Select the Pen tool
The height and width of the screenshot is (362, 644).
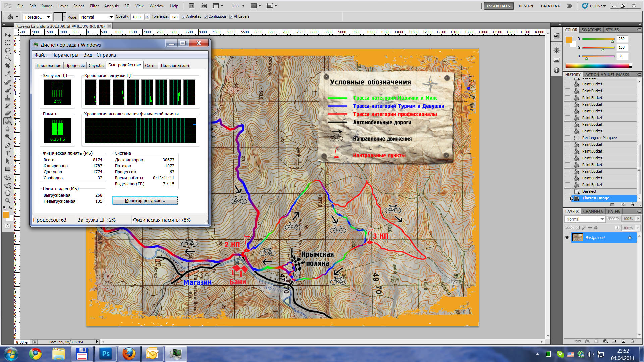click(x=8, y=145)
